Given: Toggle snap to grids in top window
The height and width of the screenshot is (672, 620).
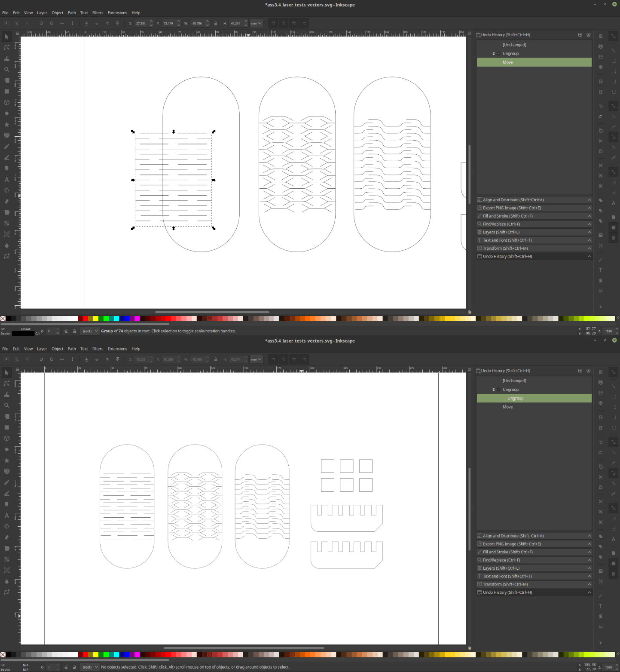Looking at the screenshot, I should point(614,227).
